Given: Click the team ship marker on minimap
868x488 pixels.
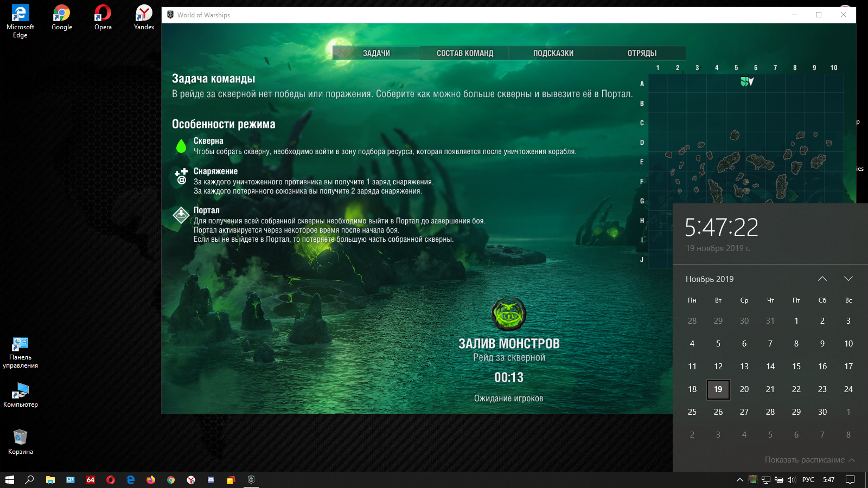Looking at the screenshot, I should point(747,81).
